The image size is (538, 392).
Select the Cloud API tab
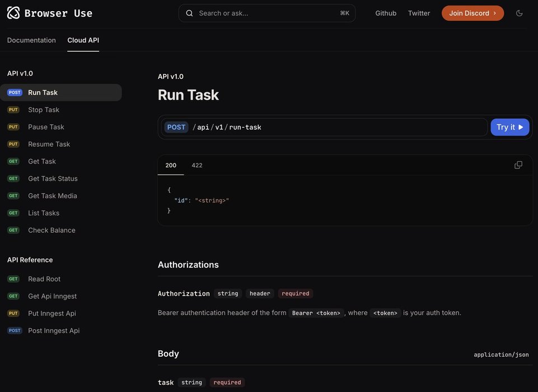83,40
